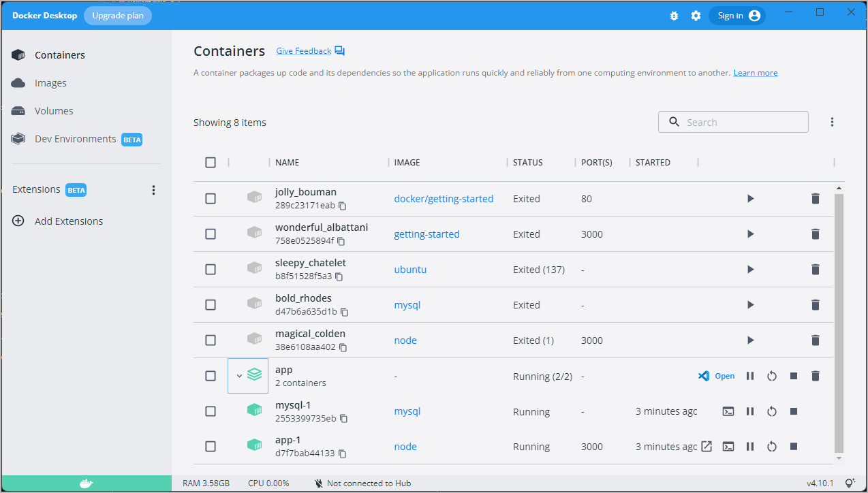This screenshot has height=493, width=868.
Task: Check the app-1 row checkbox
Action: (211, 447)
